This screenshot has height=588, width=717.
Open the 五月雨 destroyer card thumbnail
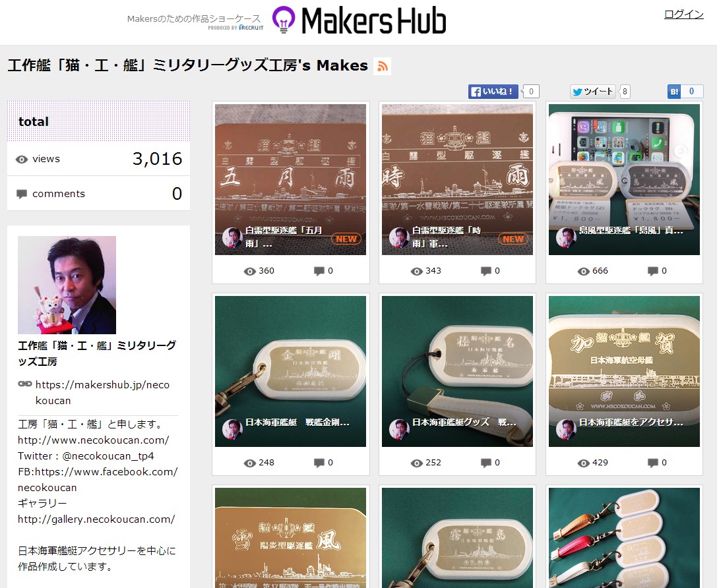click(290, 179)
